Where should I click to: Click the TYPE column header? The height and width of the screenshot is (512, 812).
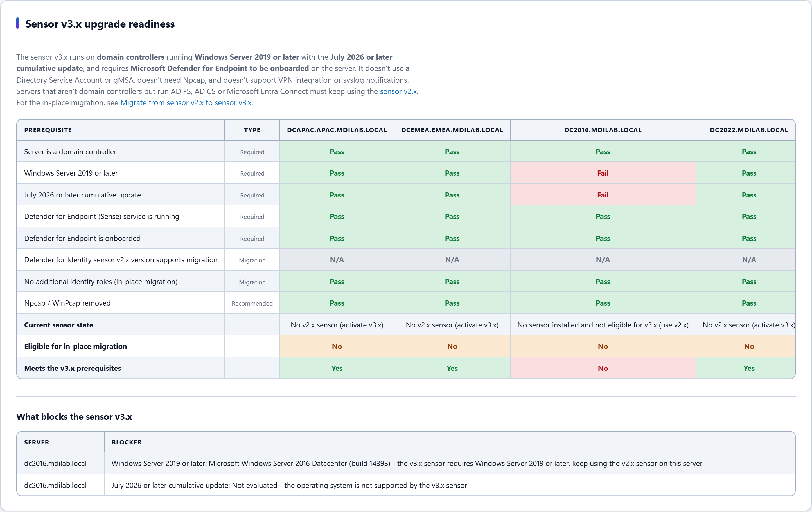point(252,130)
